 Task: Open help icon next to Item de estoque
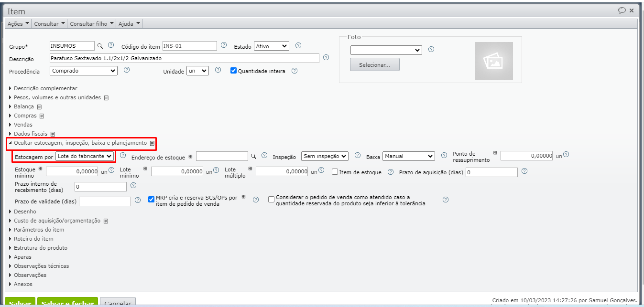point(391,172)
